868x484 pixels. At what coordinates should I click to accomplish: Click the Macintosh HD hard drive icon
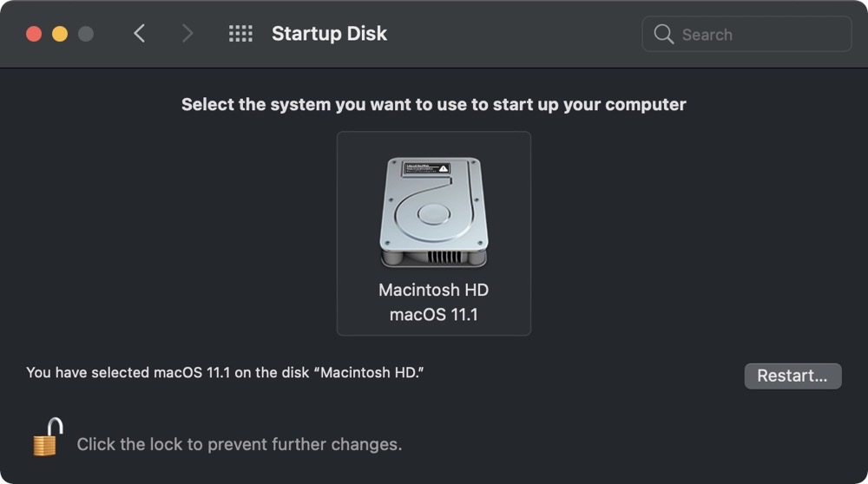pos(433,213)
